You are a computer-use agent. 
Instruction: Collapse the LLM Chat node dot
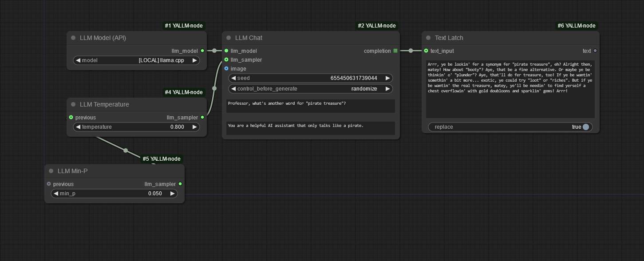click(x=229, y=38)
